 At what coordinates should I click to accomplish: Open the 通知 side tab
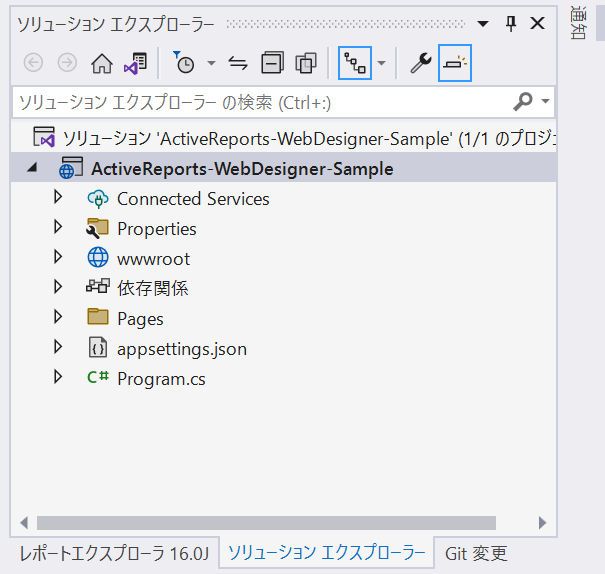pos(578,22)
